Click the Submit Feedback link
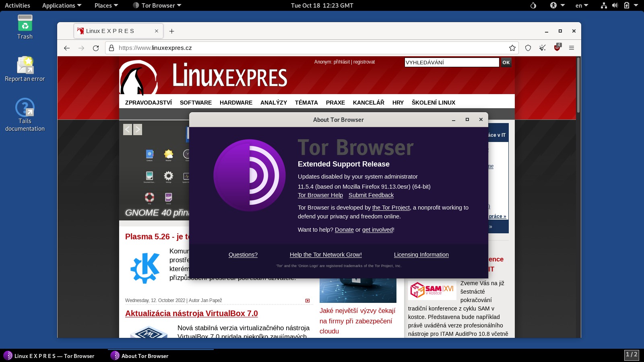 [371, 195]
